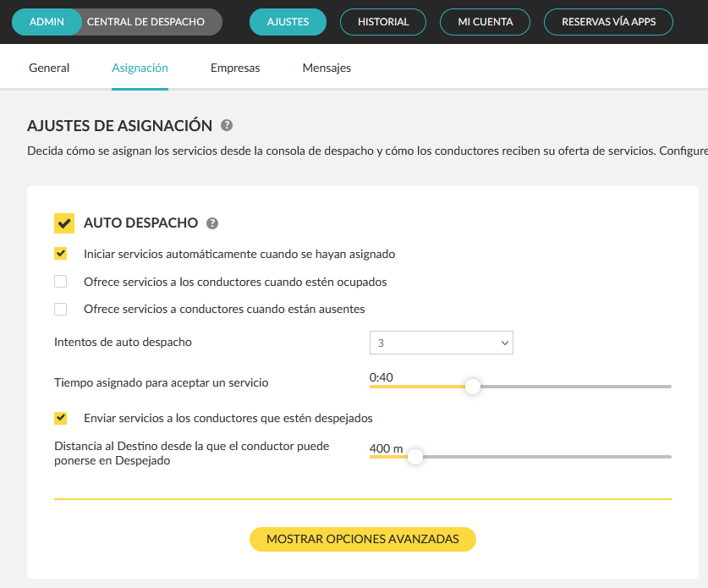This screenshot has width=708, height=588.
Task: Open the Historial section
Action: [x=383, y=22]
